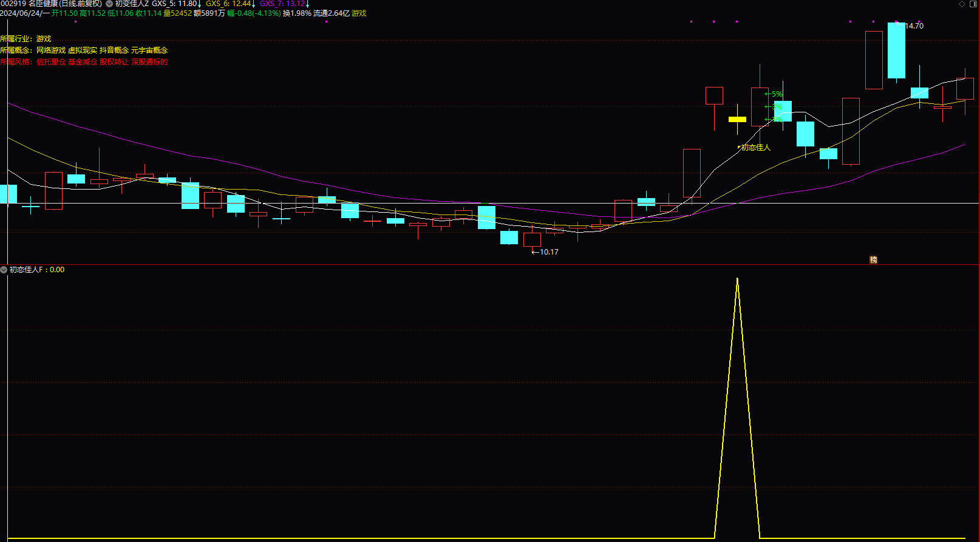Click the 流通2.64亿 float value
Screen dimensions: 980x542
point(332,13)
